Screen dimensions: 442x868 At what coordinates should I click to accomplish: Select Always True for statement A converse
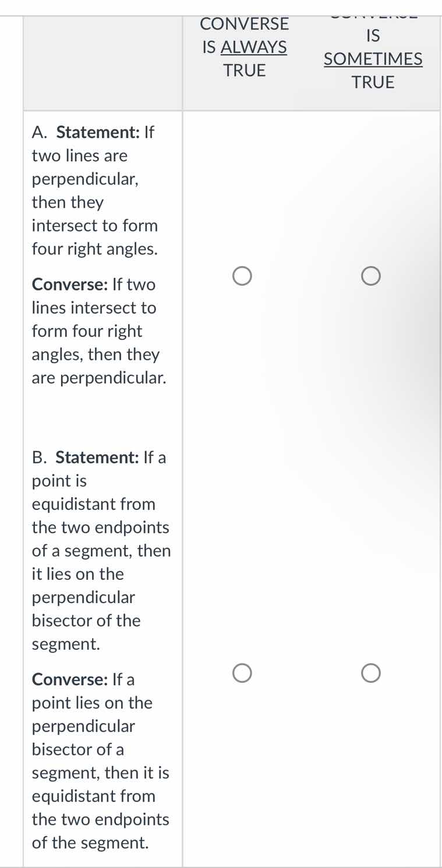pos(243,276)
